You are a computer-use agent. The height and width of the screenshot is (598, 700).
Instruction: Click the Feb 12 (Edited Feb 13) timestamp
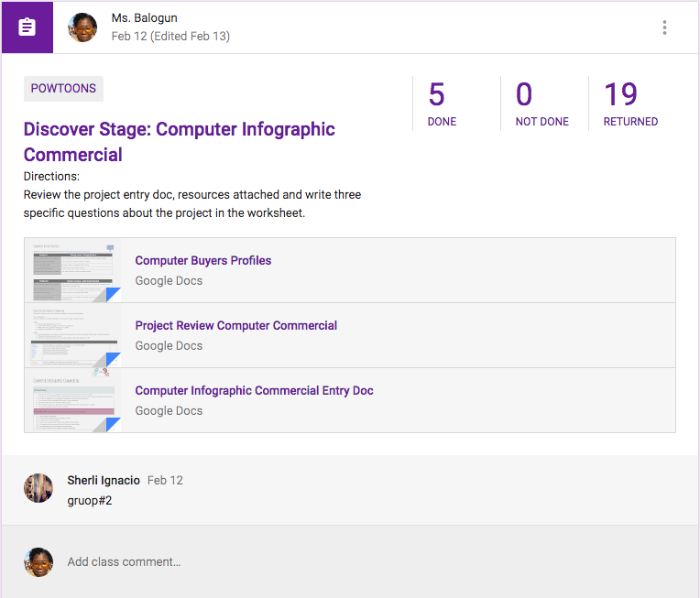point(170,37)
